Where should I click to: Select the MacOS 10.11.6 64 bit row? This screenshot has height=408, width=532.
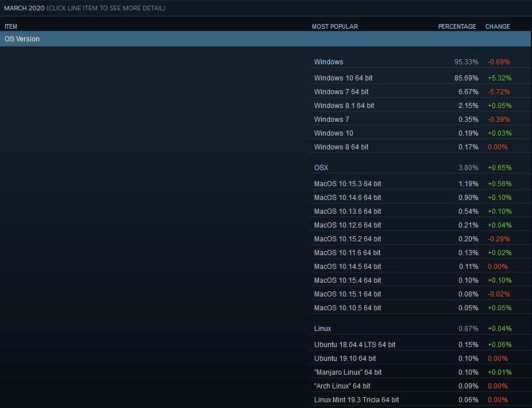421,252
